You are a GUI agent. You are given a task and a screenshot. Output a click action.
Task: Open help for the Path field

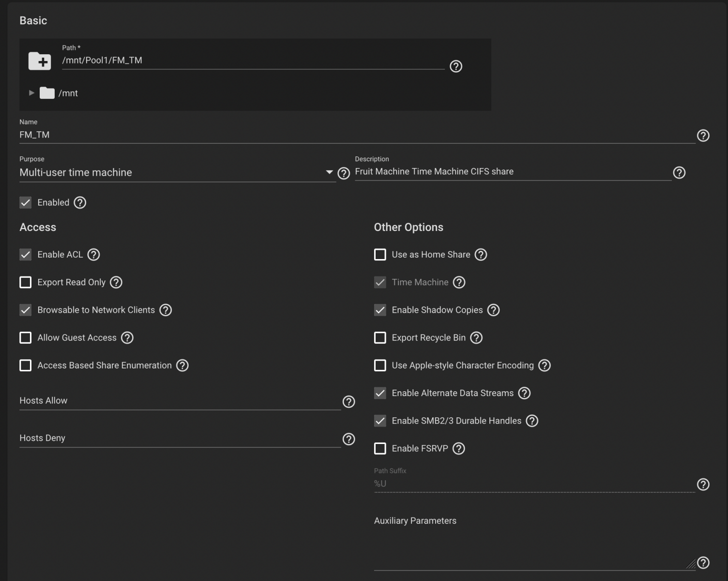(x=456, y=66)
